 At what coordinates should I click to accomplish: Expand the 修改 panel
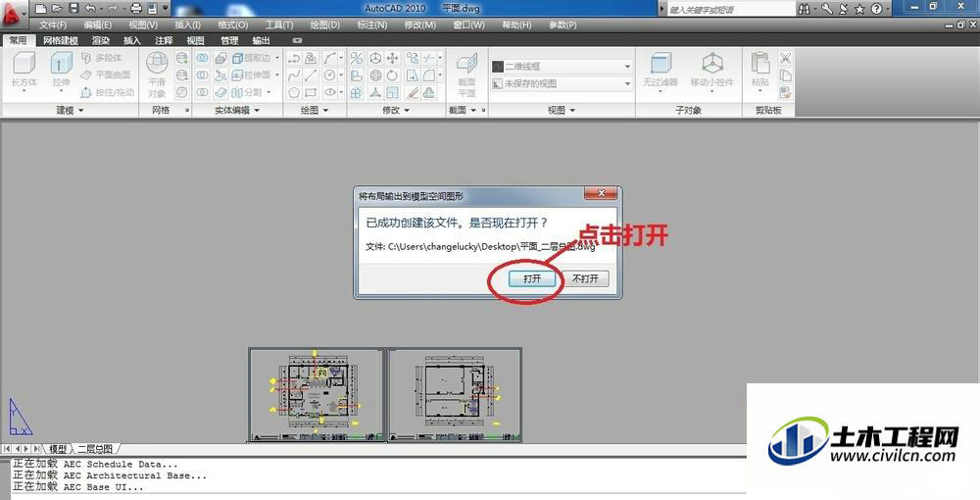[396, 110]
